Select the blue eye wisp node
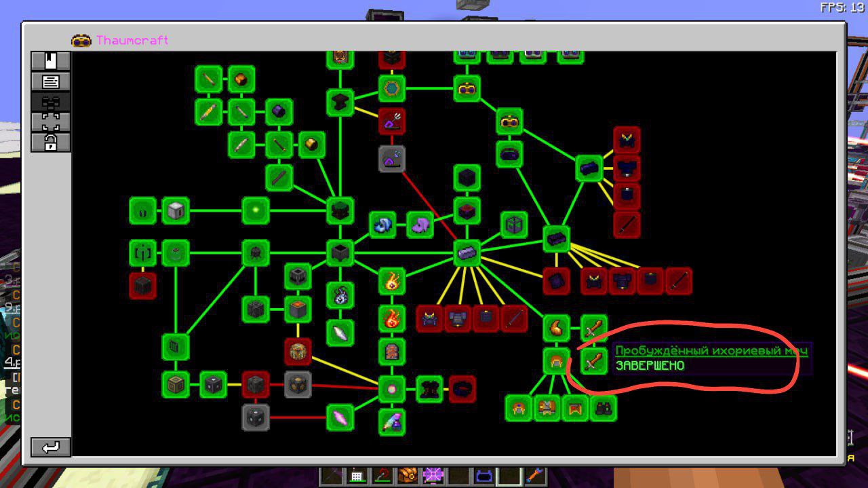This screenshot has width=868, height=488. pos(340,295)
